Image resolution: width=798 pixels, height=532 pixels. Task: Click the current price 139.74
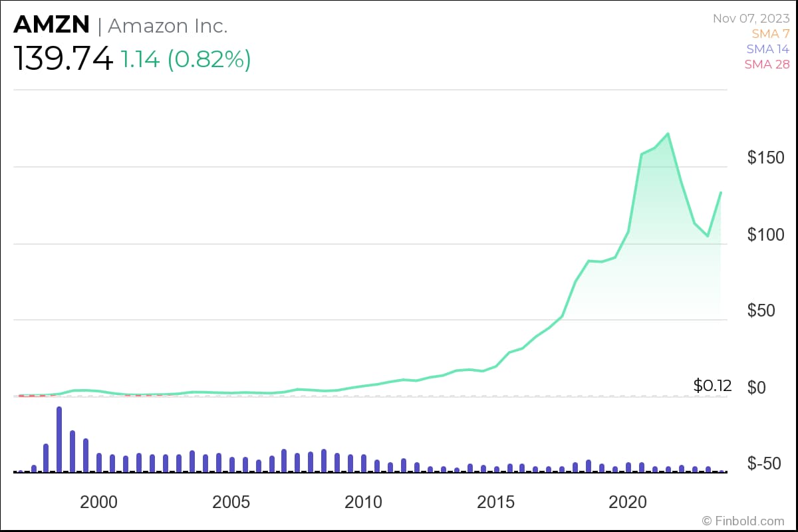coord(63,60)
